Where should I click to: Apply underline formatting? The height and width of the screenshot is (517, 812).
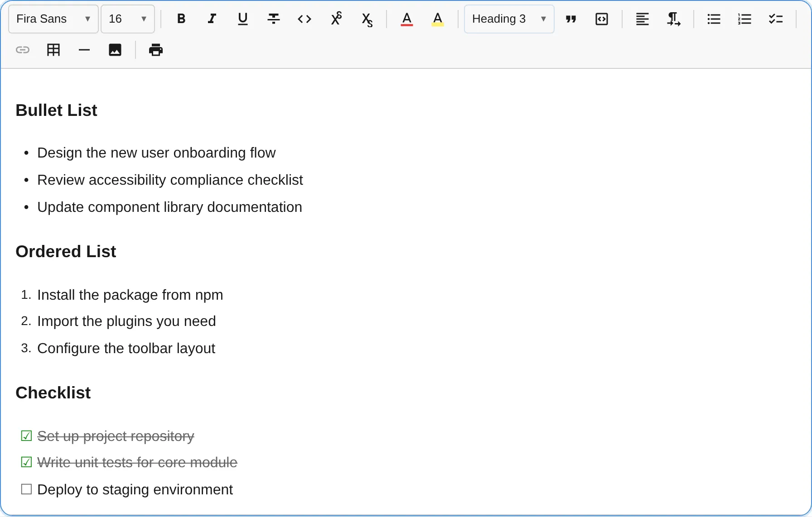pyautogui.click(x=243, y=19)
